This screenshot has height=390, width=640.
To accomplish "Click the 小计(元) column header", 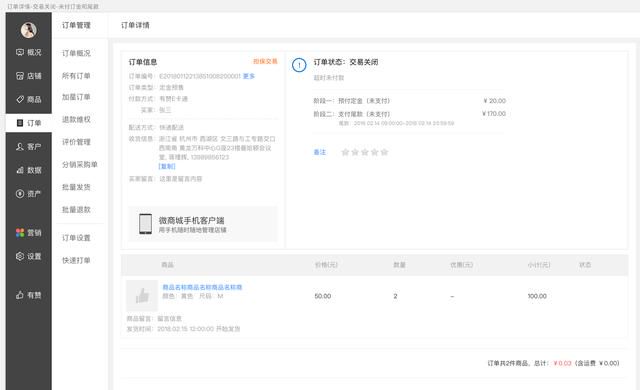I will [x=539, y=265].
